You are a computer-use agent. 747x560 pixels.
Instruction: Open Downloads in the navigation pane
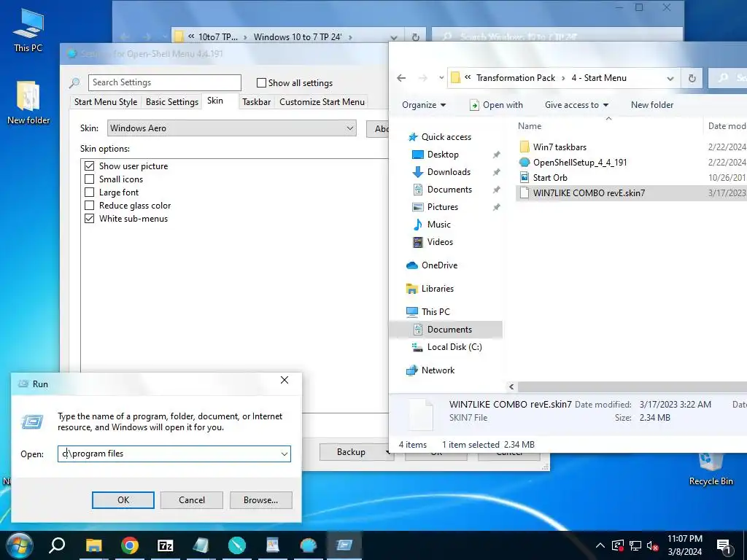pyautogui.click(x=441, y=172)
